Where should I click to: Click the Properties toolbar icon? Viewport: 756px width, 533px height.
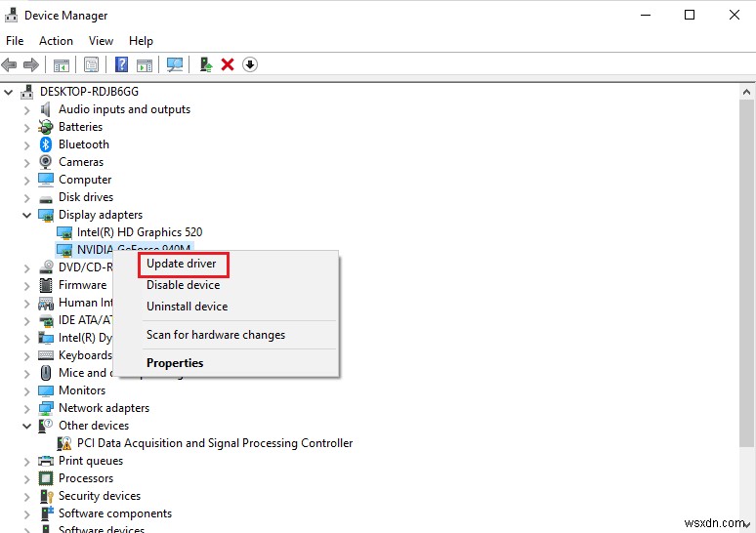click(91, 64)
